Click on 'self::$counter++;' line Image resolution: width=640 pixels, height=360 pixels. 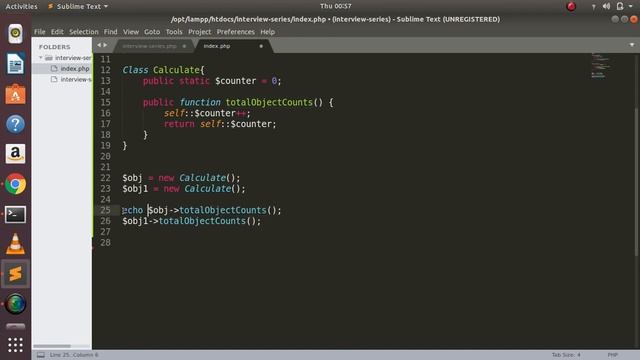(207, 113)
